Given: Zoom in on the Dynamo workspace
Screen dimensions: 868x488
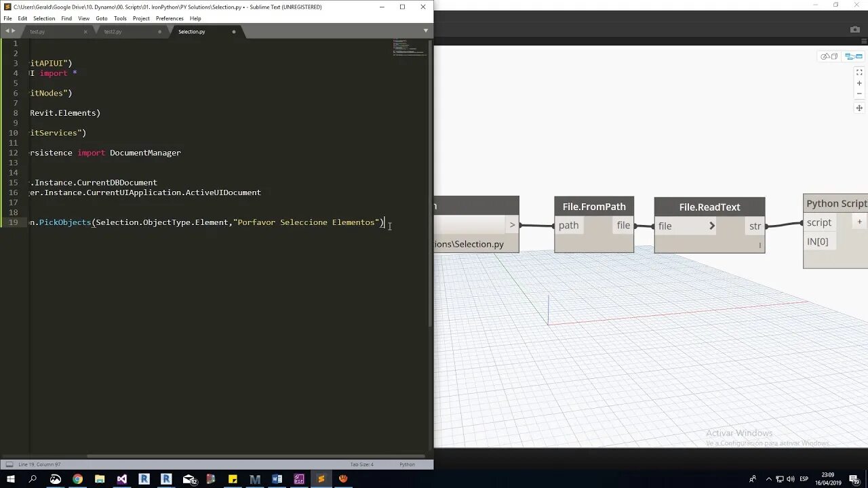Looking at the screenshot, I should (x=859, y=83).
